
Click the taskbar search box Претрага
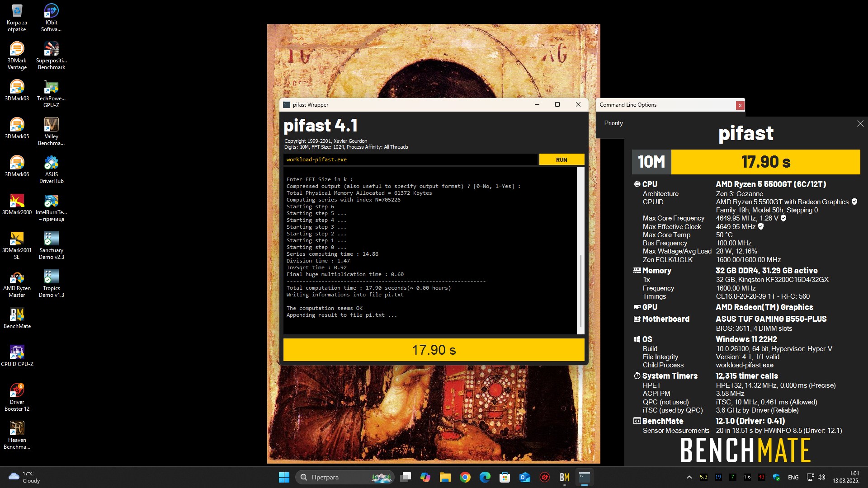click(345, 477)
